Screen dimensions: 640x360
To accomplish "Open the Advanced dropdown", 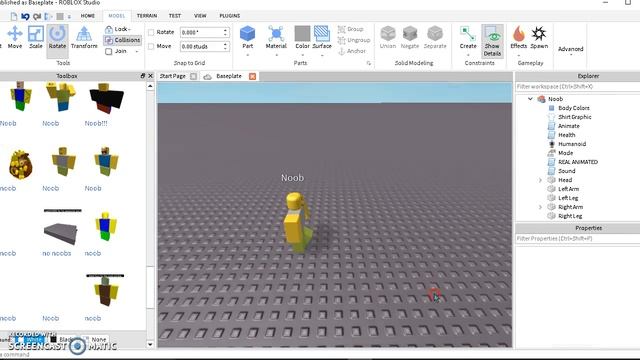I will click(571, 50).
